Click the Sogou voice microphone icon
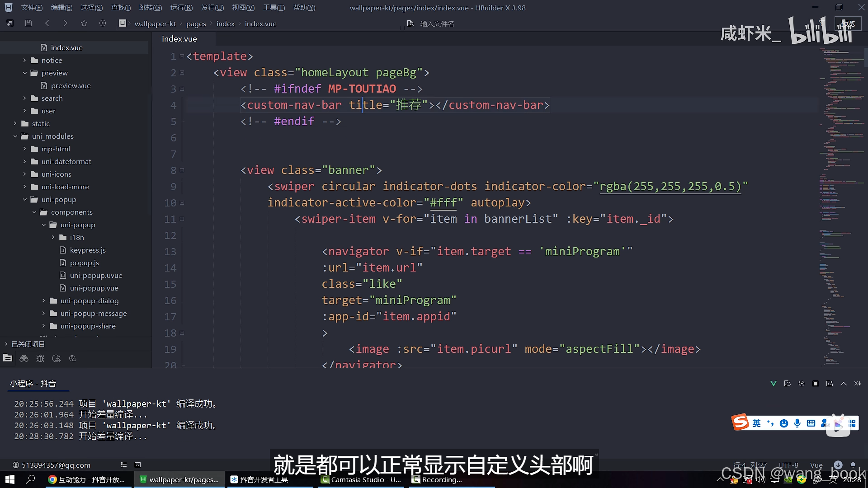The height and width of the screenshot is (488, 868). [x=797, y=423]
